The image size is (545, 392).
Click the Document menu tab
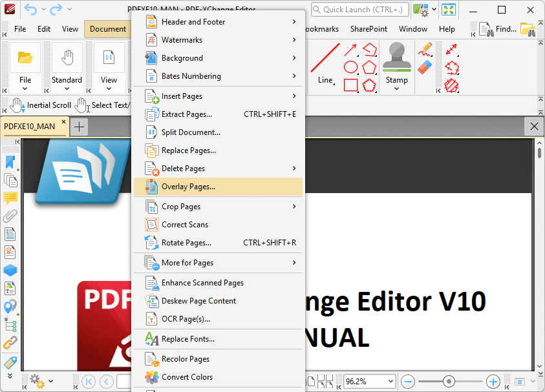tap(108, 29)
